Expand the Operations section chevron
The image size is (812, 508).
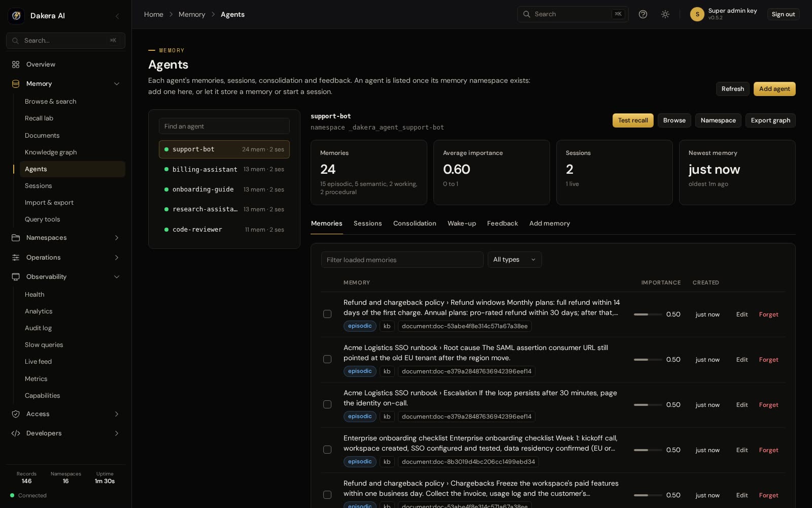click(x=117, y=258)
